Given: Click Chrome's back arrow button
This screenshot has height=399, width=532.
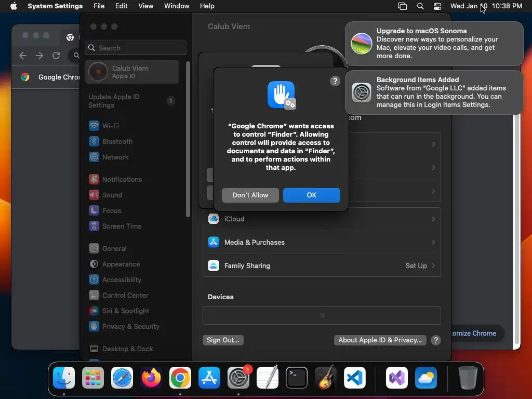Looking at the screenshot, I should pyautogui.click(x=23, y=55).
